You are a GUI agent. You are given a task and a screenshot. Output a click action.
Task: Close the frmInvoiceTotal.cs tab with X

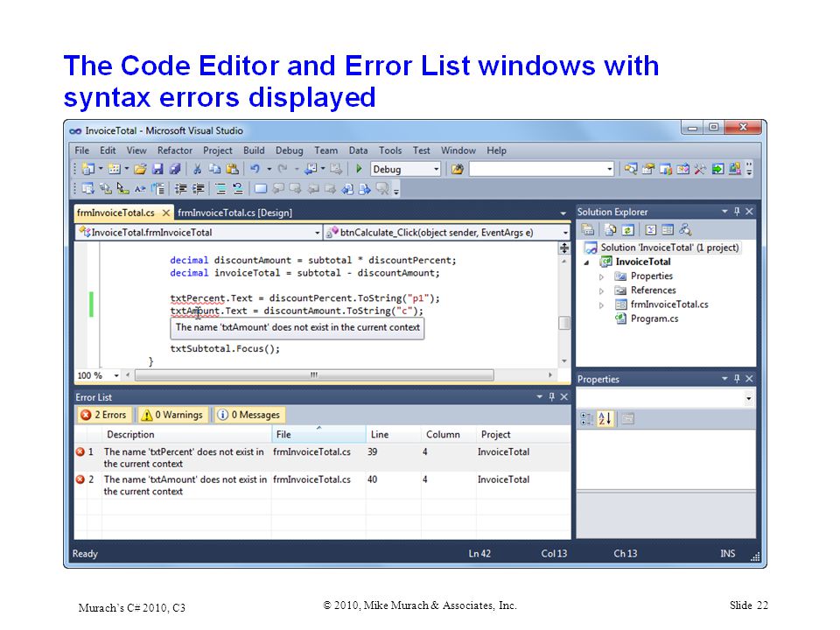point(166,213)
